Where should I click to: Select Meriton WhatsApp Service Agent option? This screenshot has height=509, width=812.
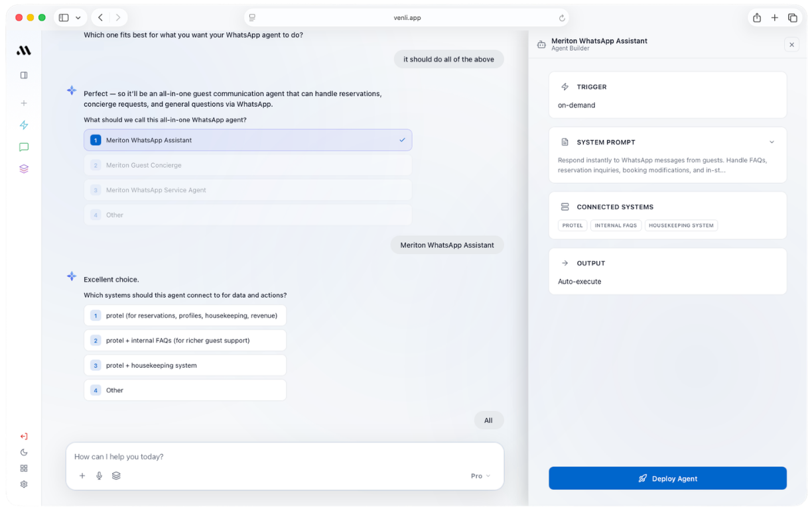(247, 190)
